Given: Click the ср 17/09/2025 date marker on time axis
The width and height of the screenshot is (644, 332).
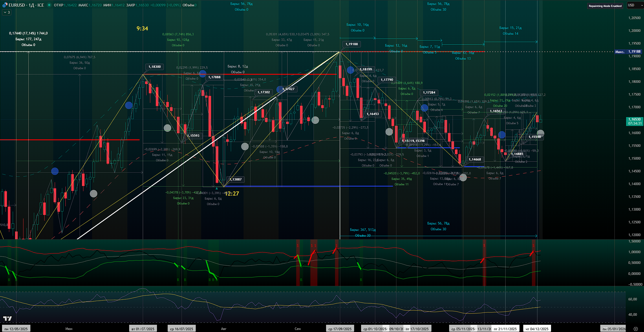Looking at the screenshot, I should (340, 329).
